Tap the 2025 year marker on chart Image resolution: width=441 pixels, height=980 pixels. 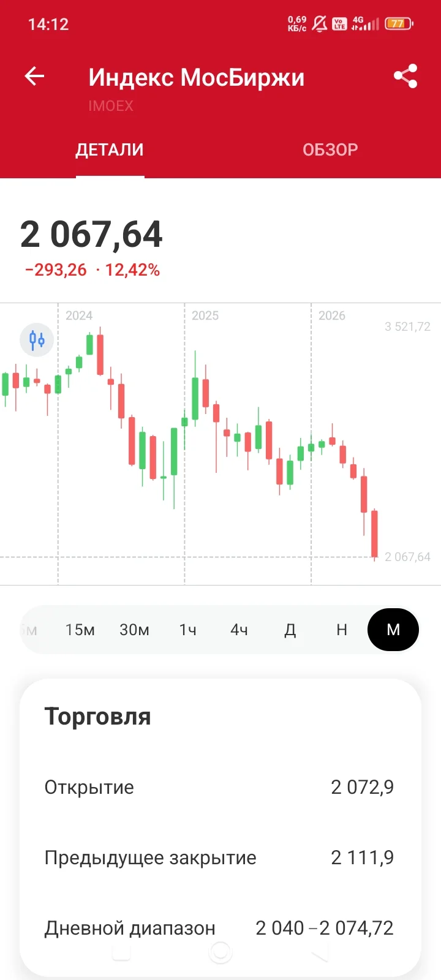[x=205, y=315]
